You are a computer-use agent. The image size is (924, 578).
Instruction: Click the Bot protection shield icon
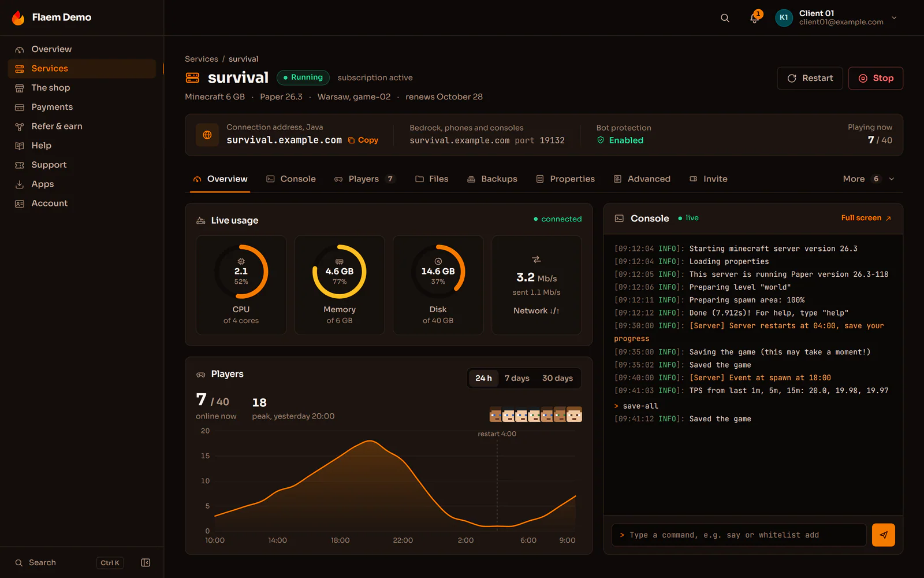click(601, 140)
